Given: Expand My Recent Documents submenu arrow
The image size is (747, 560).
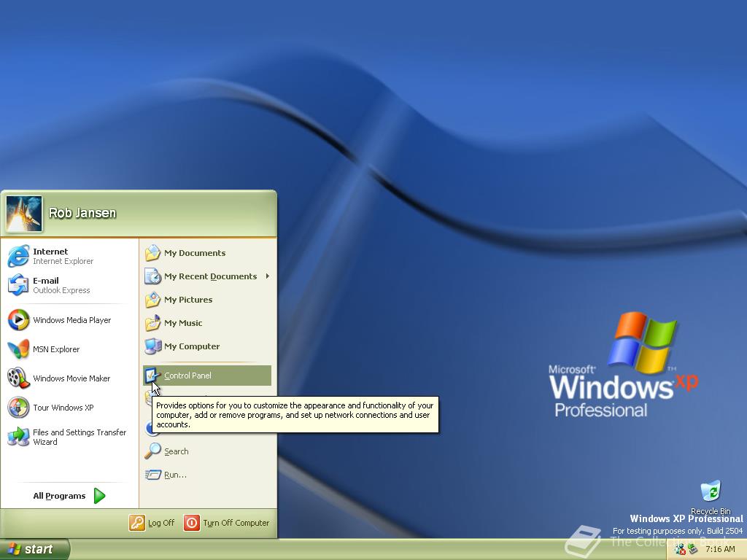Looking at the screenshot, I should 268,276.
